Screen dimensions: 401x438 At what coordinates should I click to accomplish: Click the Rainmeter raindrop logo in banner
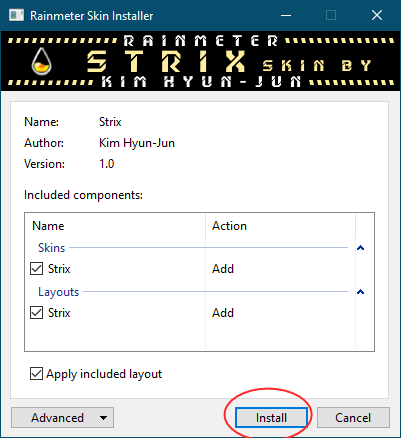click(x=42, y=62)
